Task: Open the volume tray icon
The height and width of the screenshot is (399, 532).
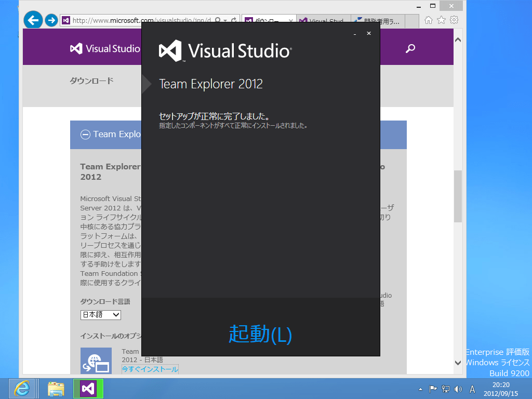Action: (x=458, y=389)
